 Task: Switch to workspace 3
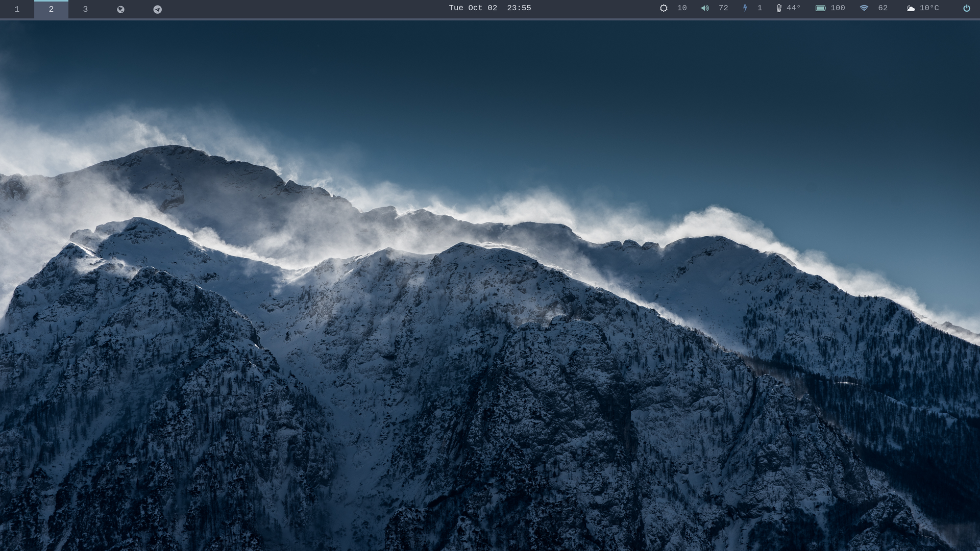[85, 9]
